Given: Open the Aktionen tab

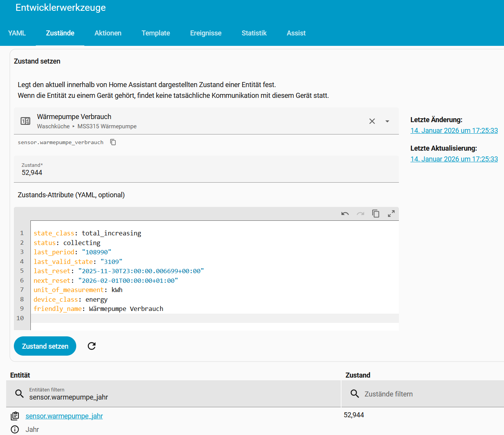Looking at the screenshot, I should tap(108, 33).
